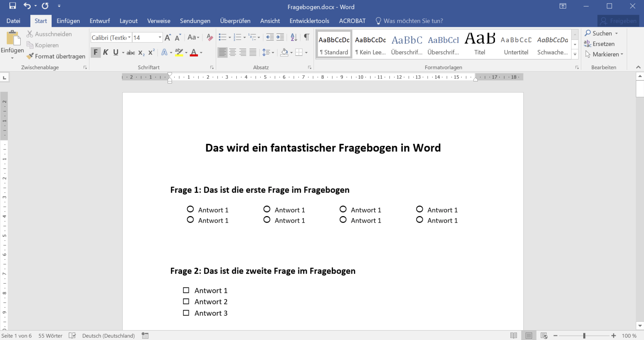Image resolution: width=644 pixels, height=340 pixels.
Task: Select the strikethrough icon
Action: coord(130,52)
